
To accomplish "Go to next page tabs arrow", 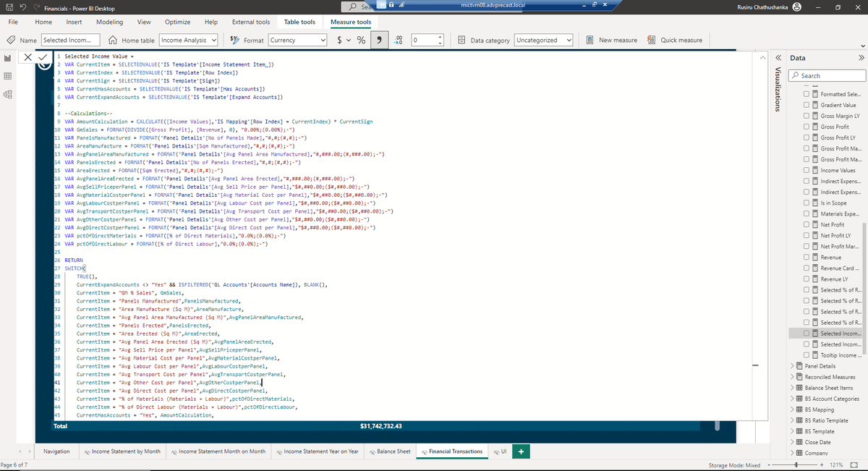I will click(x=30, y=451).
